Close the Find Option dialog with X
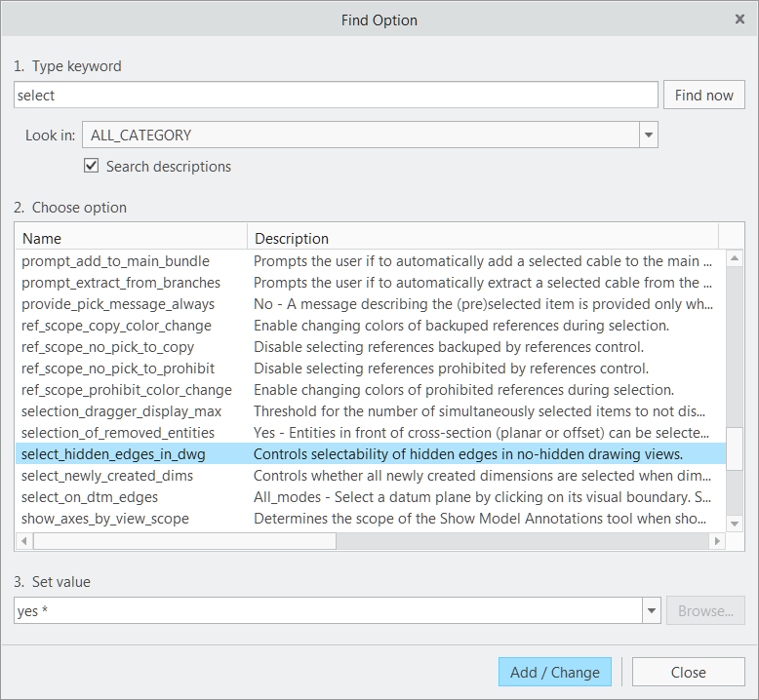This screenshot has height=700, width=759. point(739,19)
